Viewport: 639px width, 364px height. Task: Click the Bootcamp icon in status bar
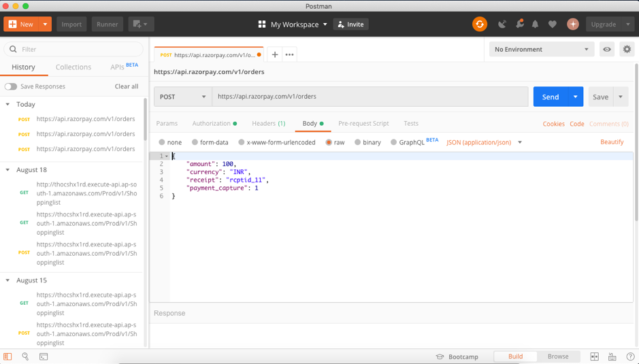440,357
